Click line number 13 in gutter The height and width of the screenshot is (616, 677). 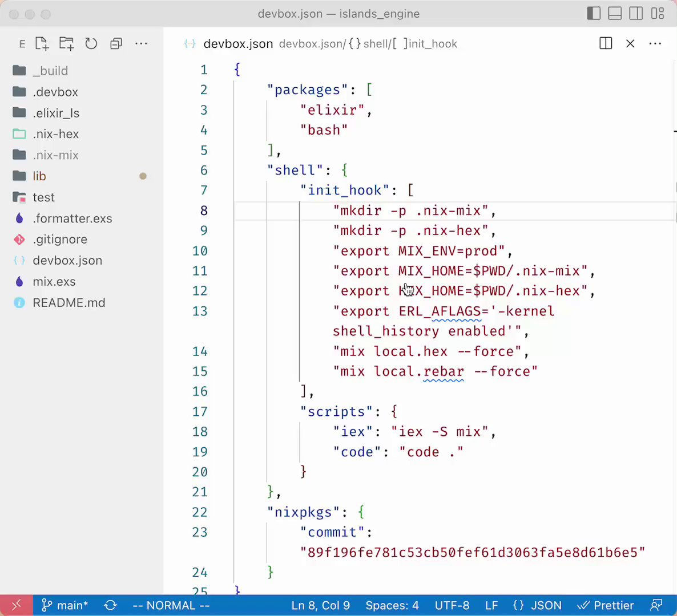pyautogui.click(x=199, y=311)
